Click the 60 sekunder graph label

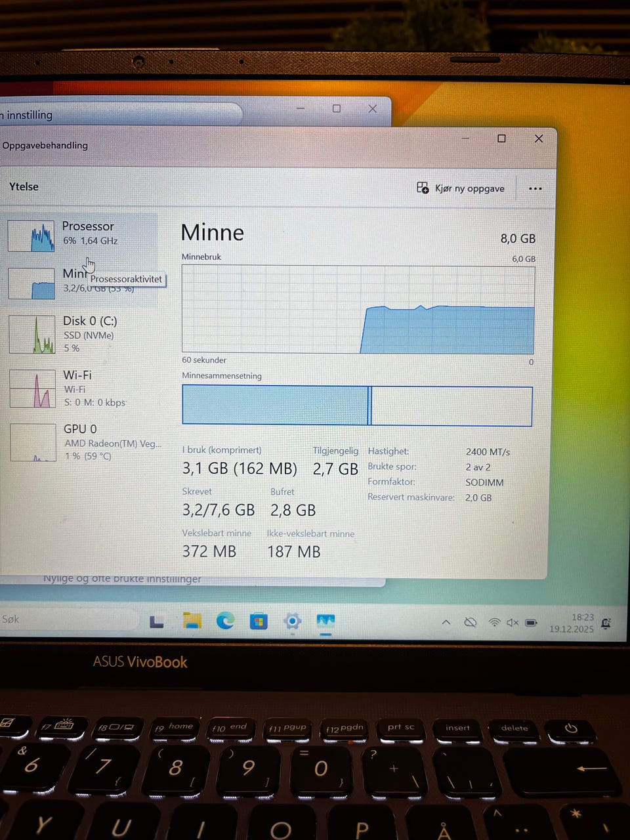click(x=204, y=360)
